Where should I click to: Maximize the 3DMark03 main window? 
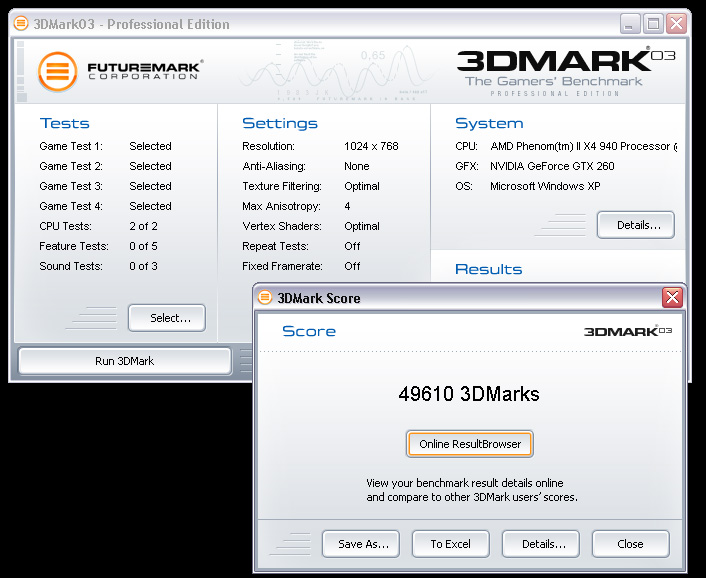pyautogui.click(x=653, y=23)
